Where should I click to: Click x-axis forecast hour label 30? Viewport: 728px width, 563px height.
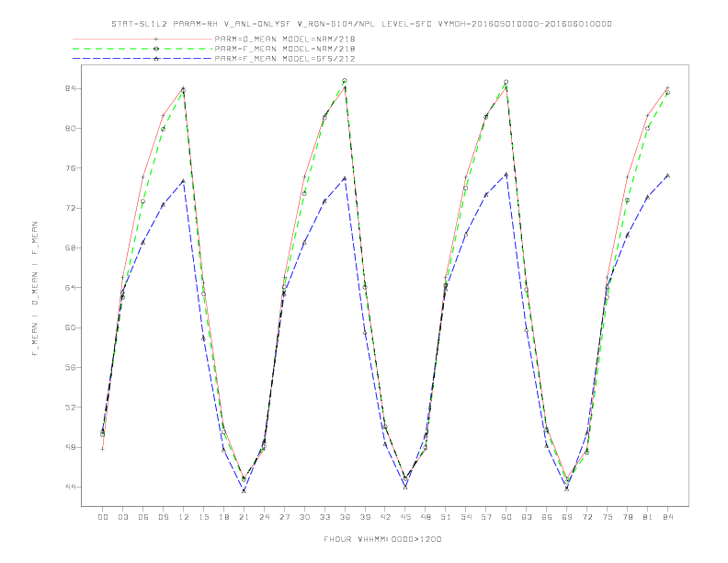click(x=304, y=517)
